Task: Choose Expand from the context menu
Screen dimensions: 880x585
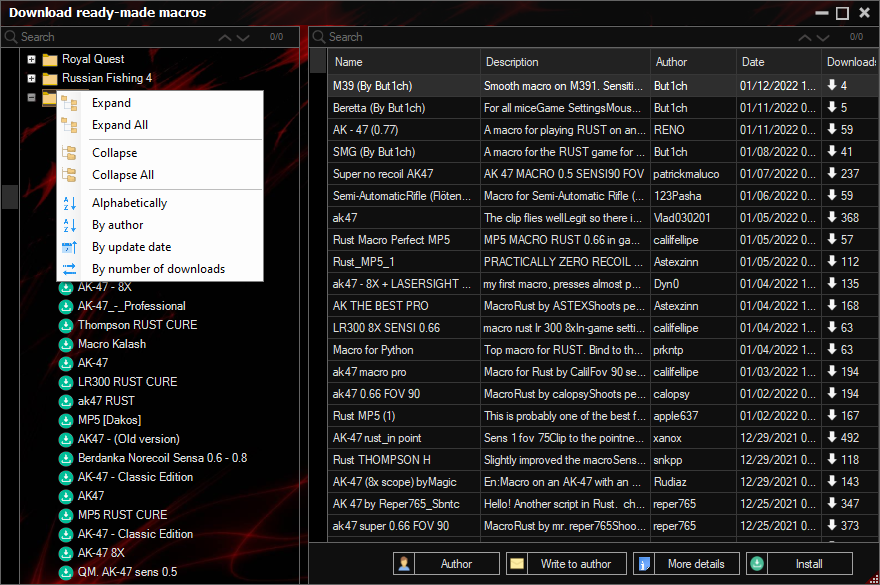Action: pyautogui.click(x=160, y=103)
